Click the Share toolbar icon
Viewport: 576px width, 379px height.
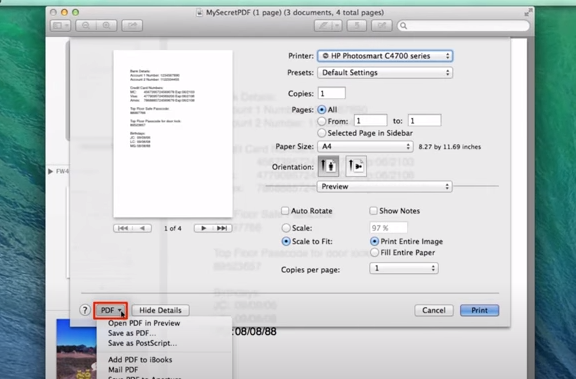coord(132,25)
